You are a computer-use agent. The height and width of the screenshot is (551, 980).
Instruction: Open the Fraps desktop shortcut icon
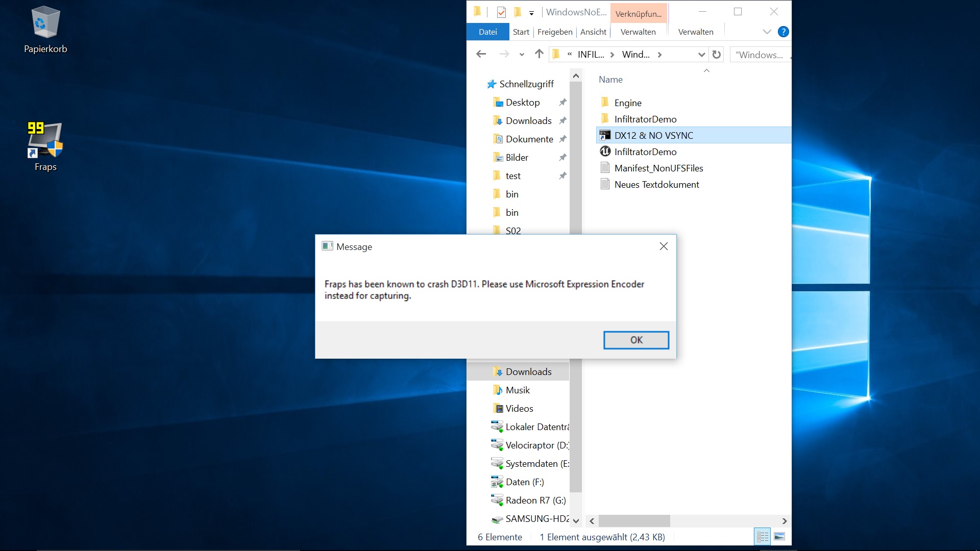(45, 141)
